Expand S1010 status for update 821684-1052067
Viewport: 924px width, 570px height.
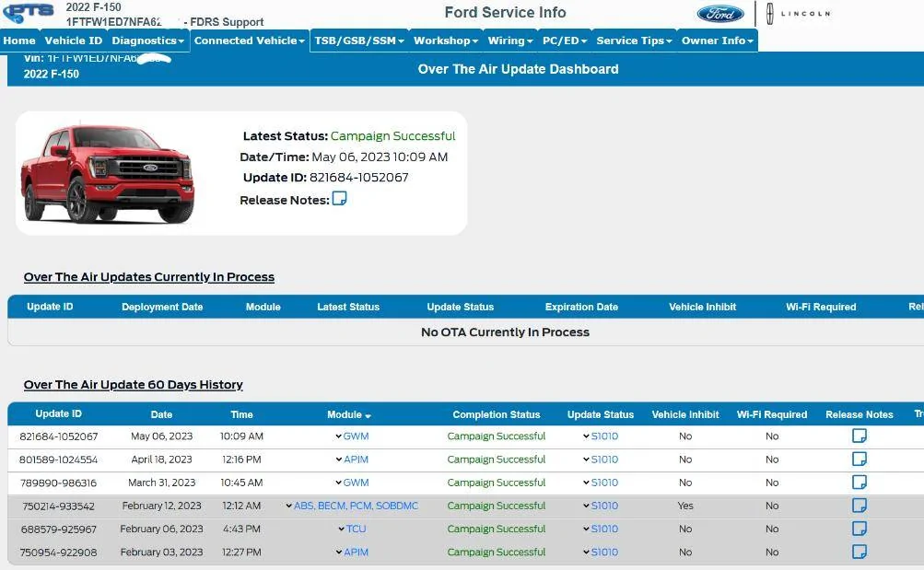click(x=601, y=436)
